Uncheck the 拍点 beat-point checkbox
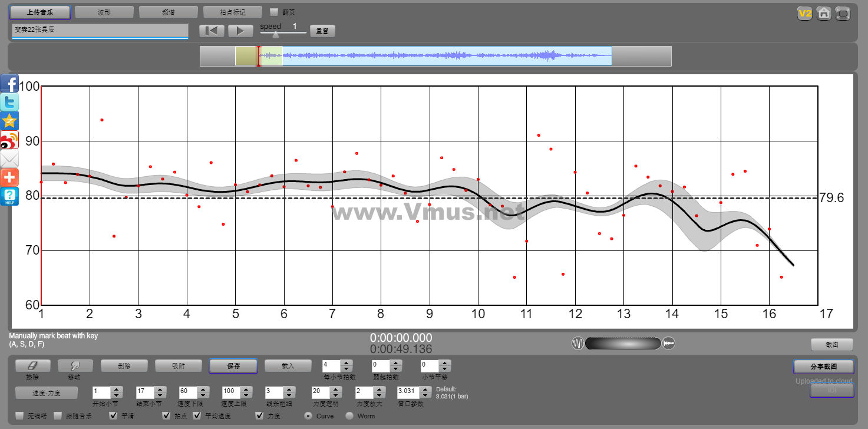Screen dimensions: 868x429 tap(166, 416)
